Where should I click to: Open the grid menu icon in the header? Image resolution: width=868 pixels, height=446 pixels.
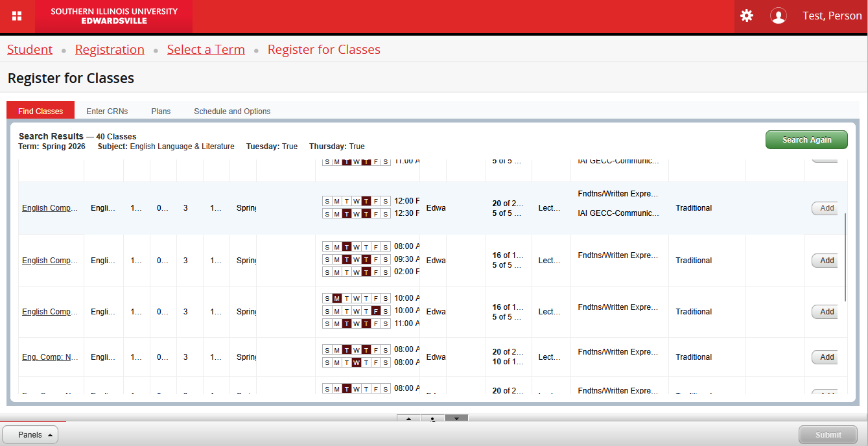point(17,16)
